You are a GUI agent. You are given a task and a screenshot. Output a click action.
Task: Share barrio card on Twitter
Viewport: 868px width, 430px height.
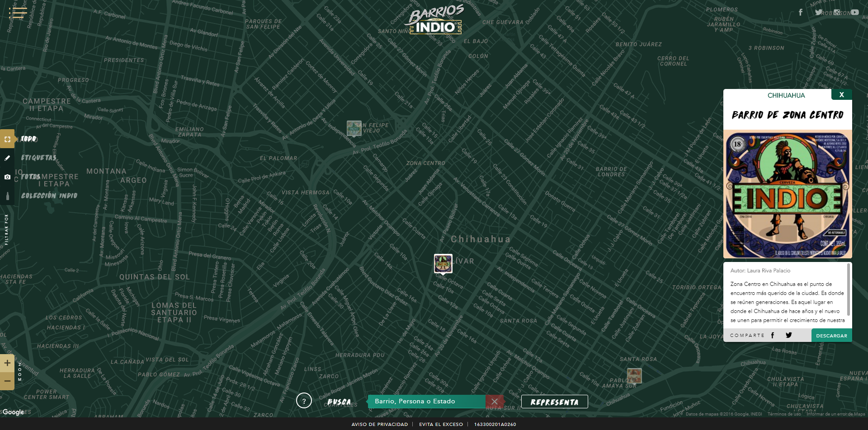tap(789, 335)
